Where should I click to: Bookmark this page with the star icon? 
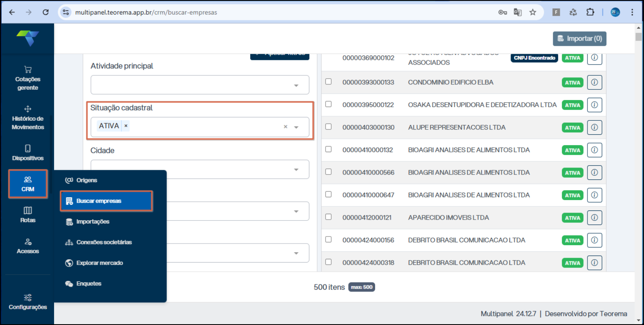(533, 12)
